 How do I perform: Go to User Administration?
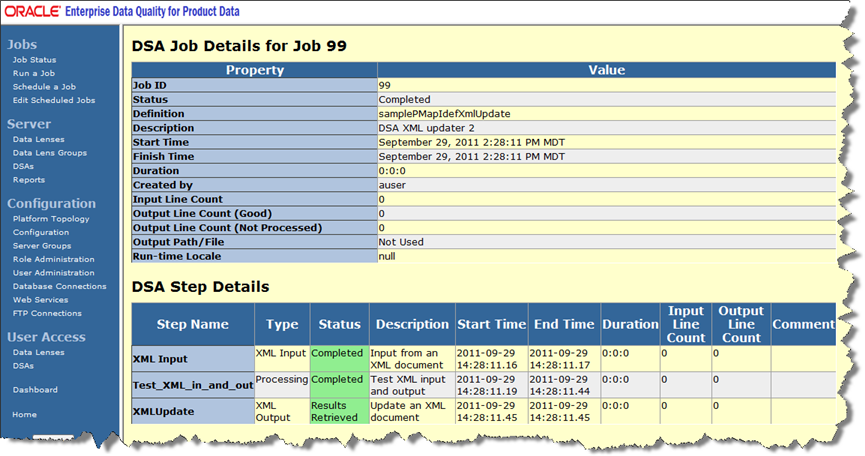coord(53,273)
